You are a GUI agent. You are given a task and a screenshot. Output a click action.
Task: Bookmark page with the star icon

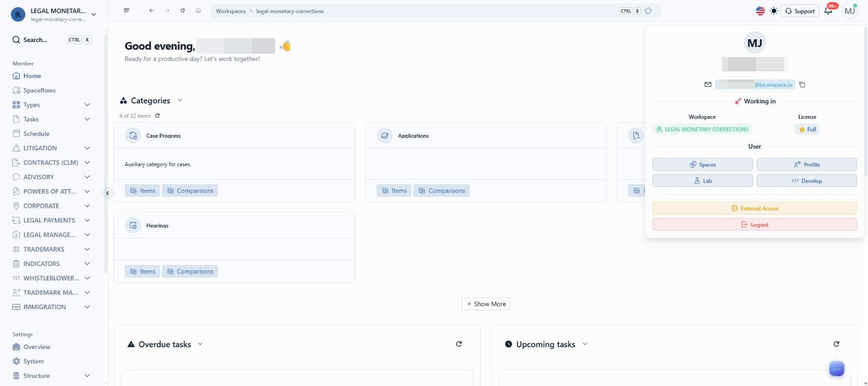pyautogui.click(x=648, y=11)
